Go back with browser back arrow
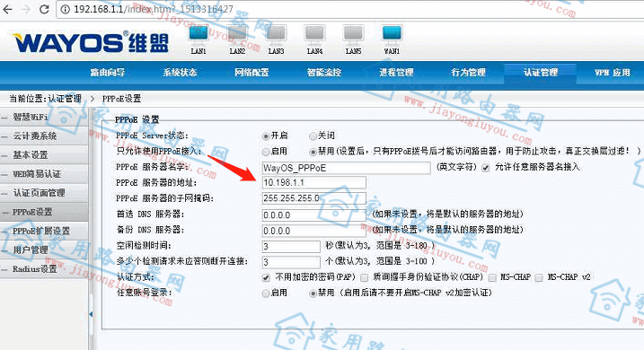644x350 pixels. (x=7, y=9)
